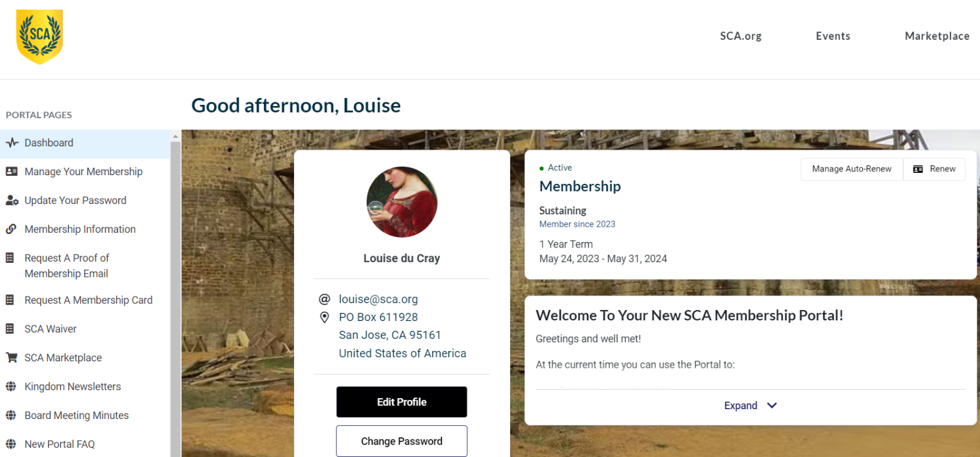Open Marketplace in the top navigation
This screenshot has height=457, width=980.
pyautogui.click(x=937, y=36)
